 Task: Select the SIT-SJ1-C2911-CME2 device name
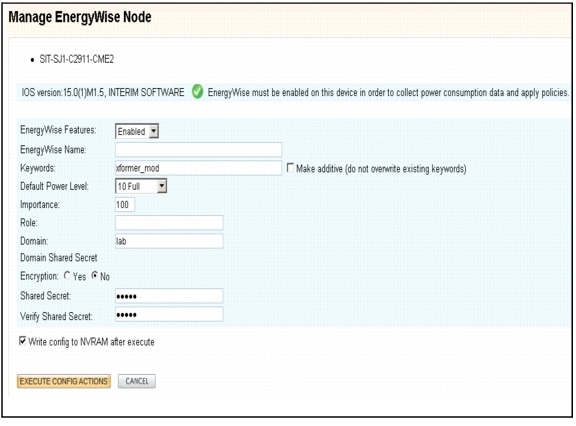click(77, 59)
